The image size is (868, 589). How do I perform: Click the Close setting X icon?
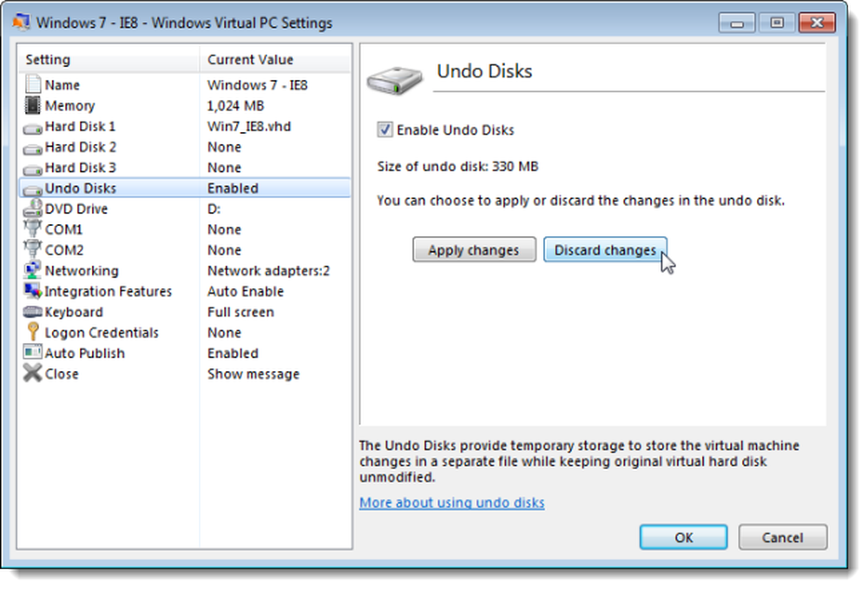pyautogui.click(x=33, y=373)
